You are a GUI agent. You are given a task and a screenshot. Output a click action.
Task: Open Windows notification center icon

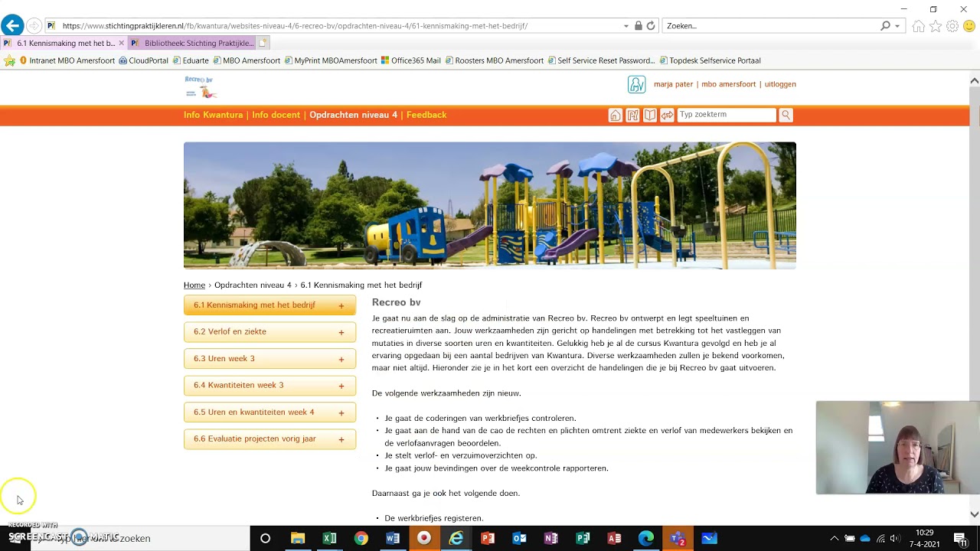click(960, 538)
